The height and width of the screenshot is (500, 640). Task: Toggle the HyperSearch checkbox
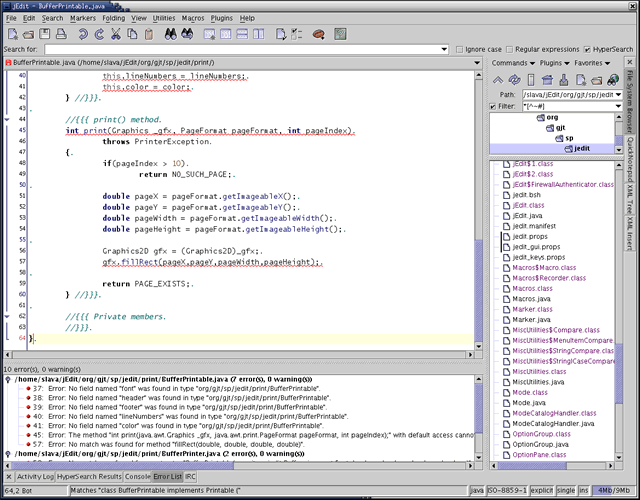588,49
